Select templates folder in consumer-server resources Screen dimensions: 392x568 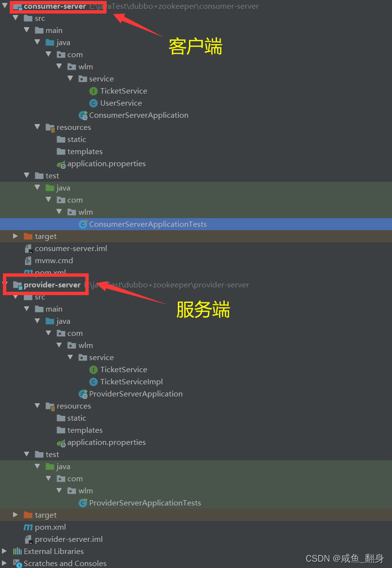click(x=85, y=151)
